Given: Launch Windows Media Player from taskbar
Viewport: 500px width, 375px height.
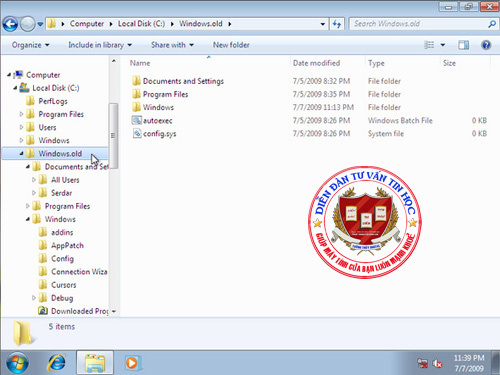Looking at the screenshot, I should [132, 363].
